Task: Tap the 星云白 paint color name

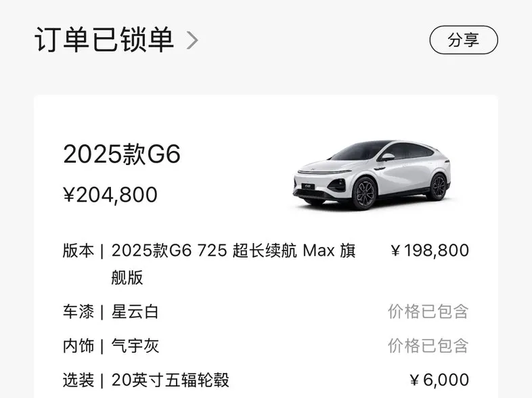Action: click(135, 311)
